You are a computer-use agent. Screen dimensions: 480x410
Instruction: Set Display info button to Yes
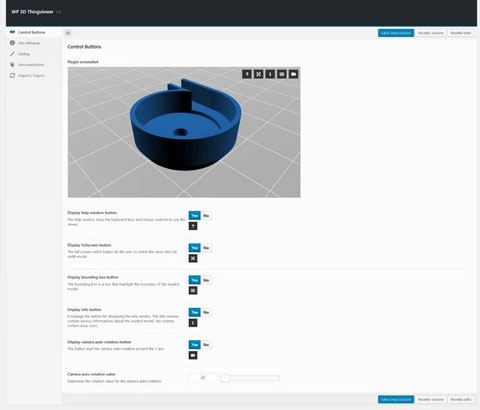point(195,312)
